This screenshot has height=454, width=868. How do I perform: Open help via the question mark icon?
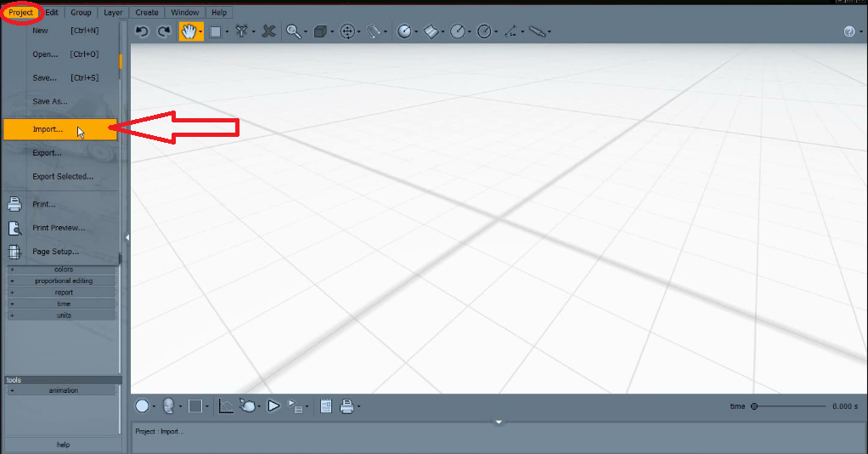tap(849, 31)
